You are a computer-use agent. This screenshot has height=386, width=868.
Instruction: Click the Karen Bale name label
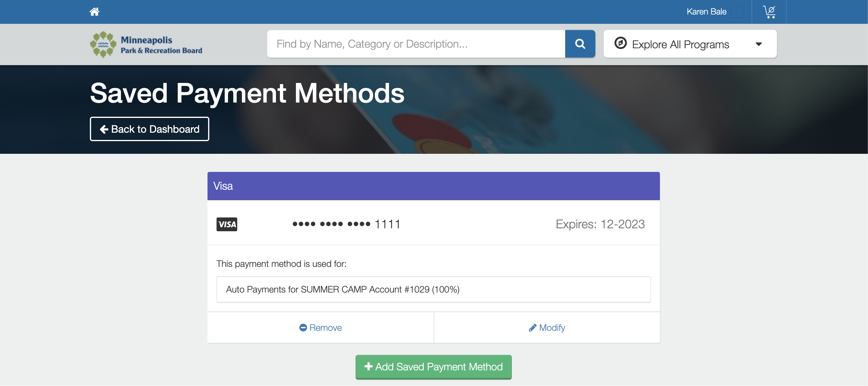coord(706,11)
